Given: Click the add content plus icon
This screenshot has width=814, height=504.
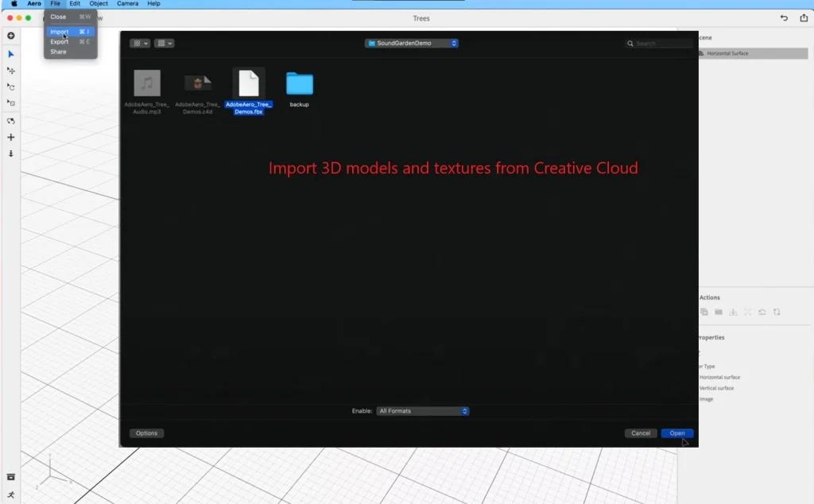Looking at the screenshot, I should 11,36.
